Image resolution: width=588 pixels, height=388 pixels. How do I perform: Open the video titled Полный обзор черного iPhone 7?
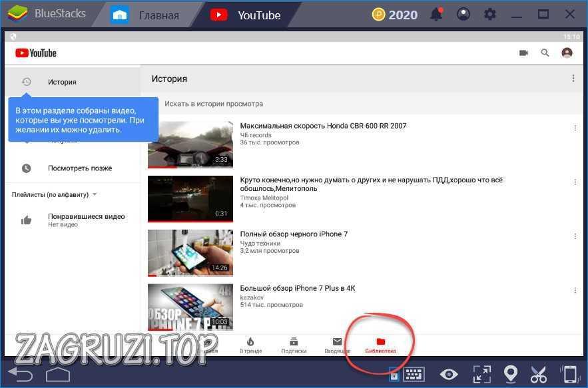point(294,234)
